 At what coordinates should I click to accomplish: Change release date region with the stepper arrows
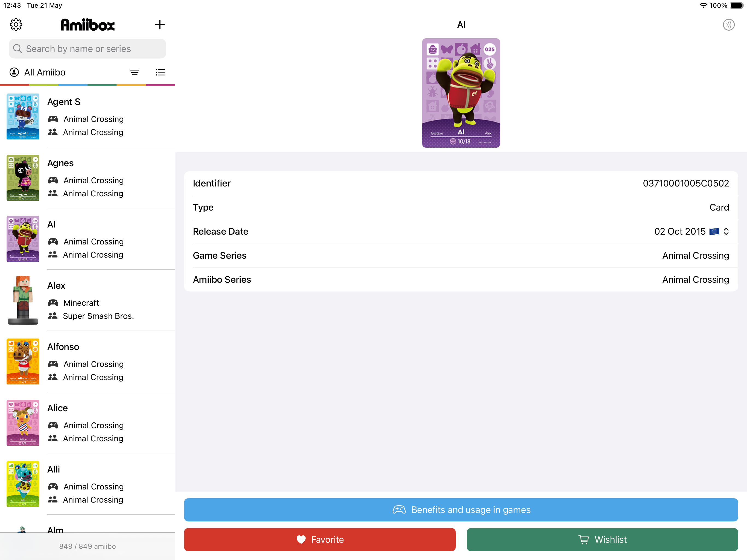[726, 231]
